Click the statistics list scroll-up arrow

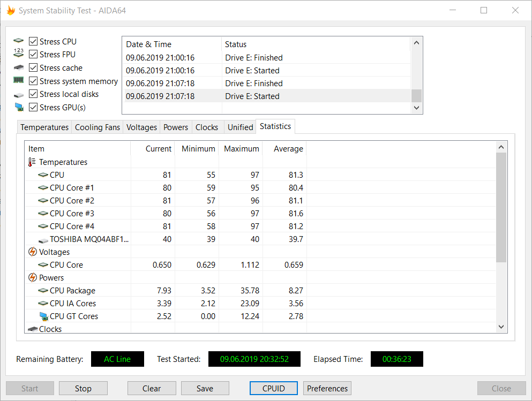coord(501,147)
